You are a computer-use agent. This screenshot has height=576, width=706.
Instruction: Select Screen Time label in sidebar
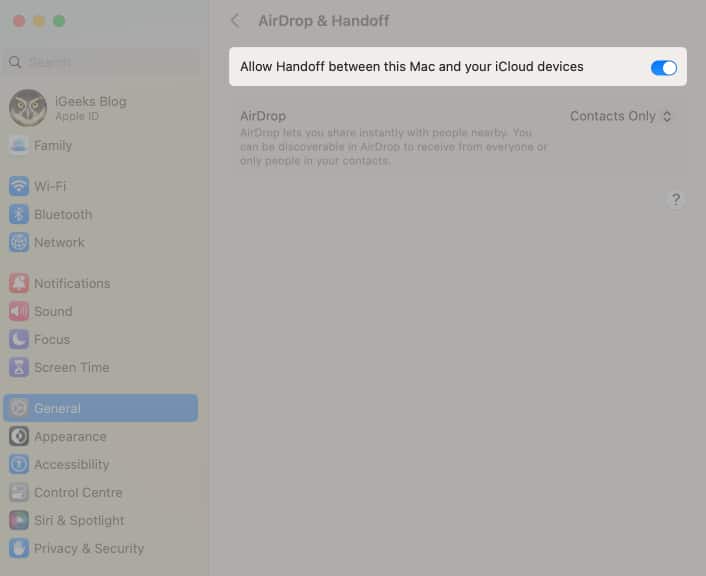[x=72, y=367]
